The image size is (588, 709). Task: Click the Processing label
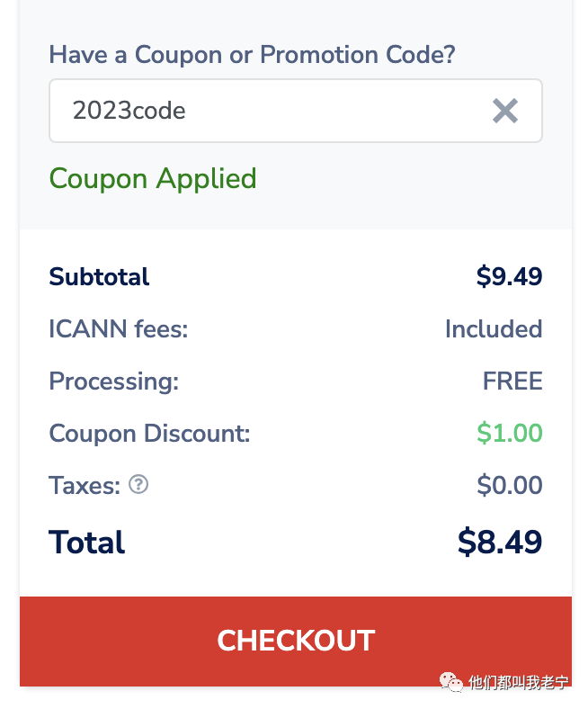(114, 381)
